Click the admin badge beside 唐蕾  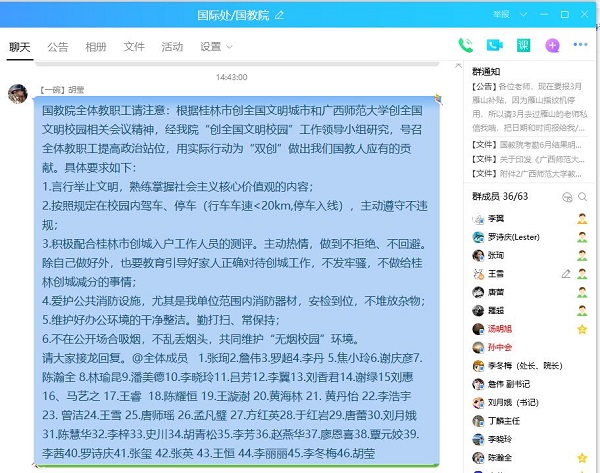coord(582,292)
